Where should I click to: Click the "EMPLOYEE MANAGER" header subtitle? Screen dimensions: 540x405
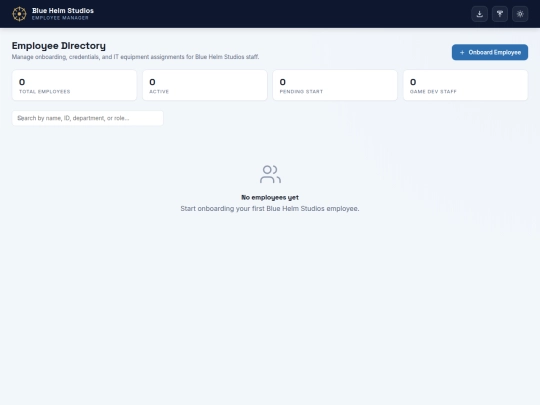pos(60,18)
